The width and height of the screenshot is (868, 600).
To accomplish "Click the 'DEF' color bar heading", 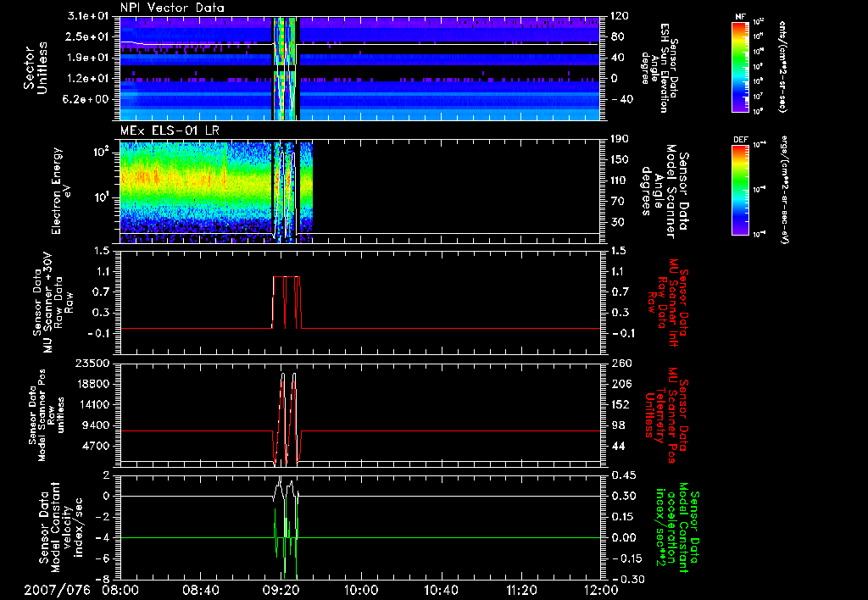I will point(740,140).
